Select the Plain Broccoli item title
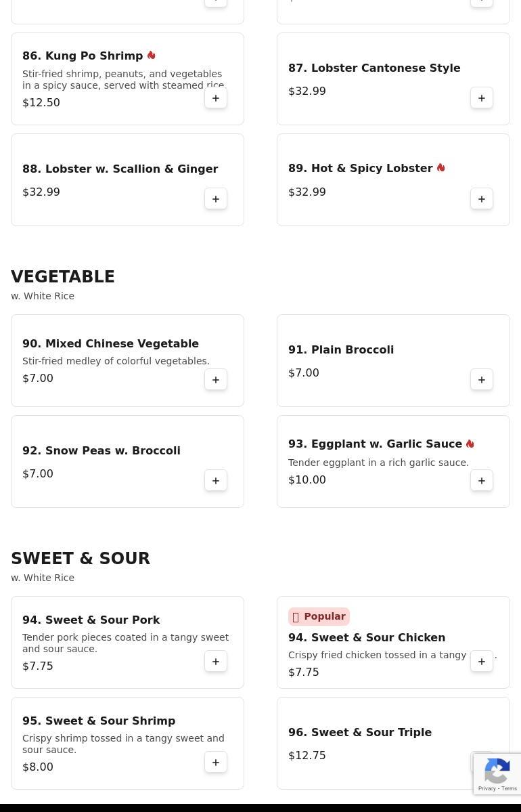521x812 pixels. pos(341,349)
